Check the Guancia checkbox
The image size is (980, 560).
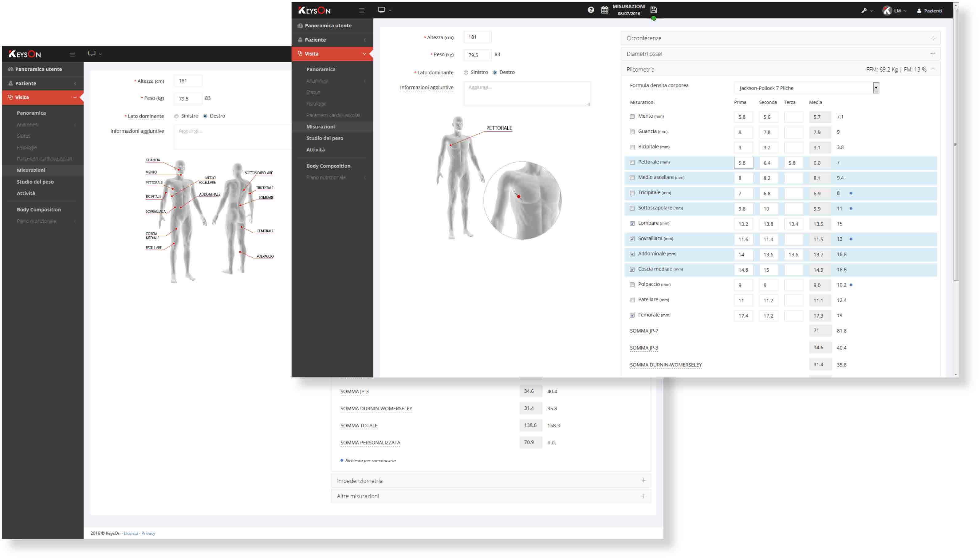point(632,132)
